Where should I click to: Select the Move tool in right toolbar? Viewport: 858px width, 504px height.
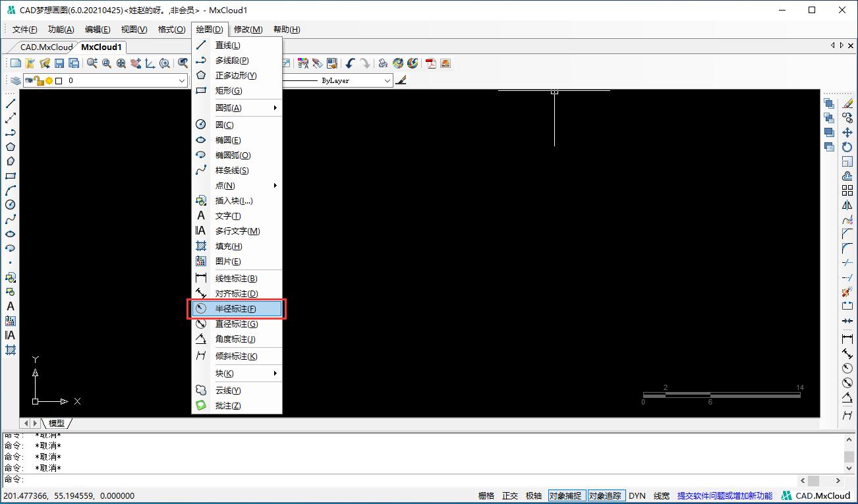pos(847,132)
